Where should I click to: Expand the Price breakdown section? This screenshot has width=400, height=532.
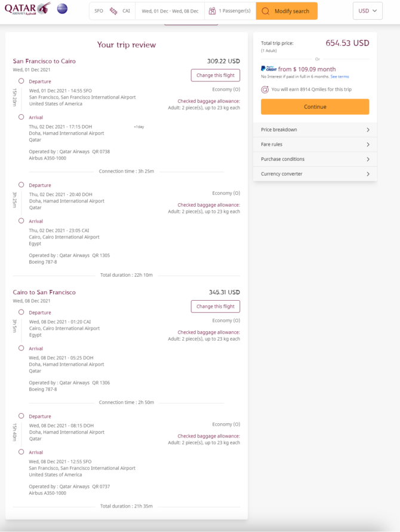[x=315, y=130]
